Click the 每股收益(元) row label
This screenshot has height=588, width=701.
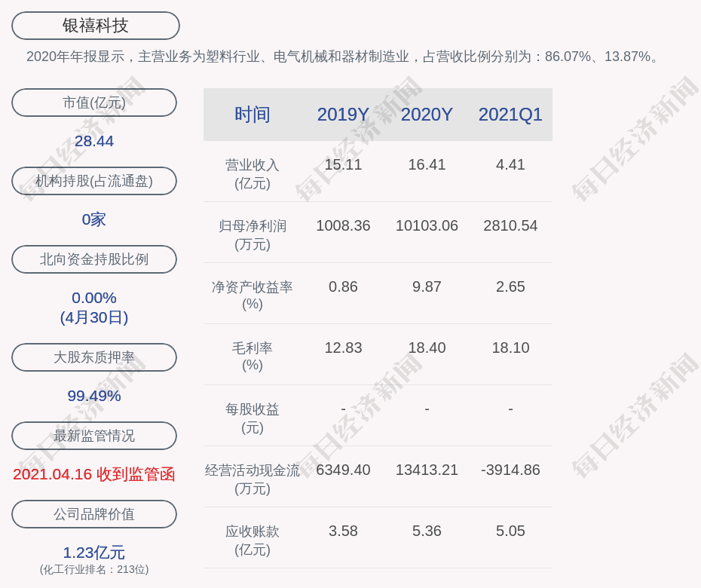(x=253, y=418)
